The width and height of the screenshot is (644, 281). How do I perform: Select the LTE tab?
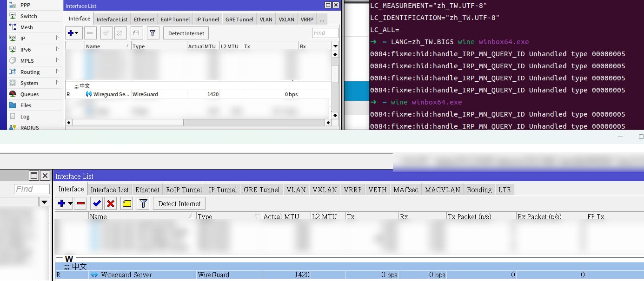[504, 190]
